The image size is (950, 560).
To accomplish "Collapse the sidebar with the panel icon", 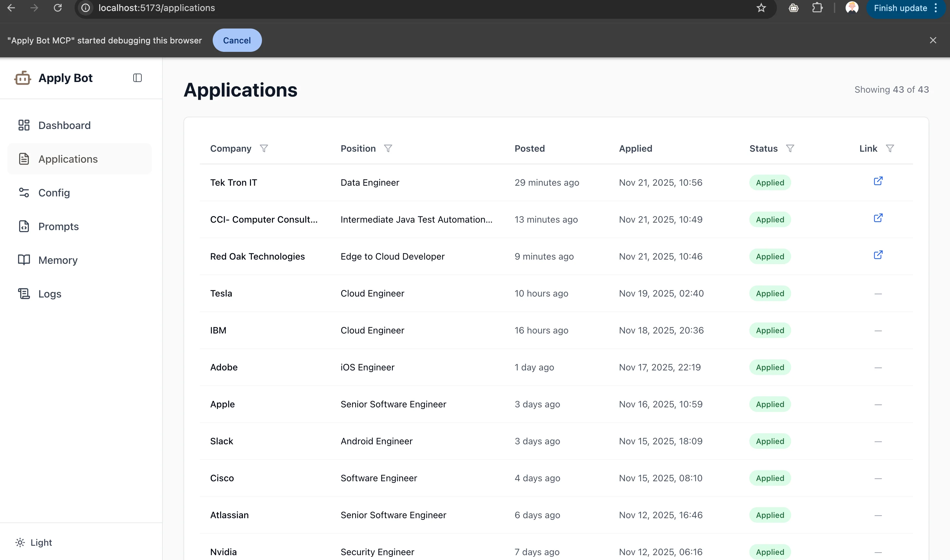I will pos(137,78).
